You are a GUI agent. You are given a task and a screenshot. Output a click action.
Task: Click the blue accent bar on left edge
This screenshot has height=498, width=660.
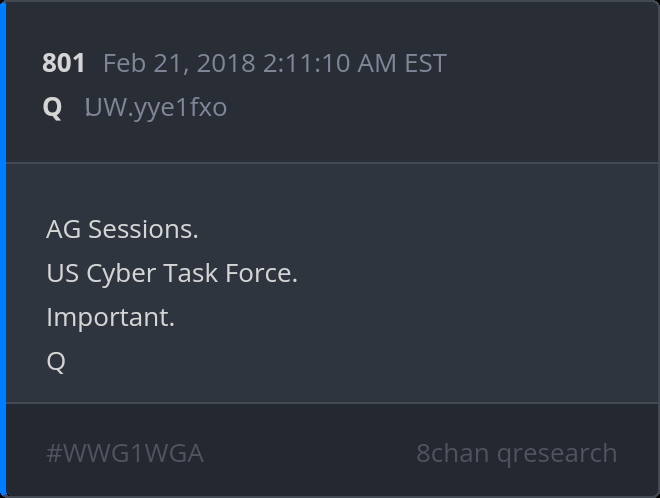click(3, 249)
